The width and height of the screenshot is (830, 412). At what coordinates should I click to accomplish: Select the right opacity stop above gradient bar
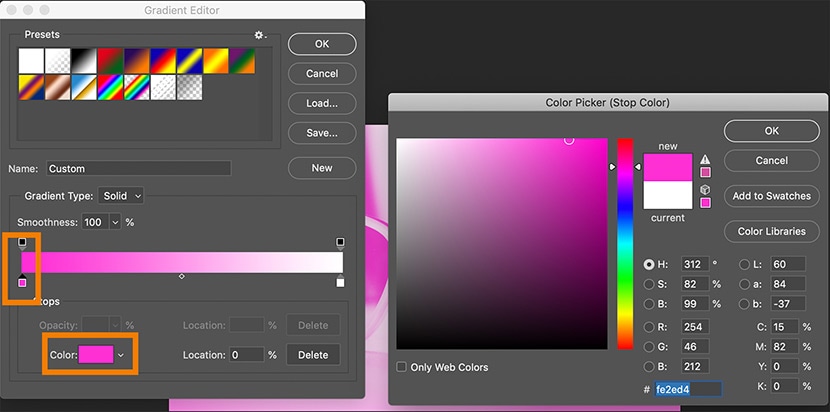[x=340, y=242]
